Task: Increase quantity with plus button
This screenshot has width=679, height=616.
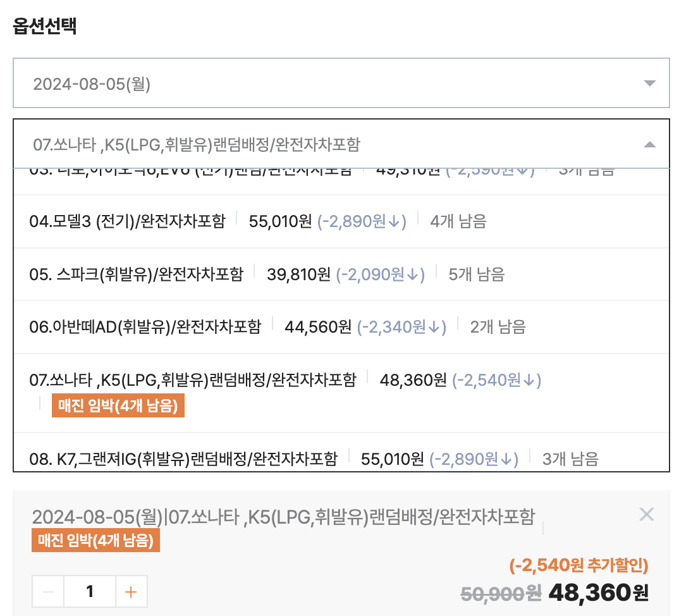Action: pyautogui.click(x=132, y=592)
